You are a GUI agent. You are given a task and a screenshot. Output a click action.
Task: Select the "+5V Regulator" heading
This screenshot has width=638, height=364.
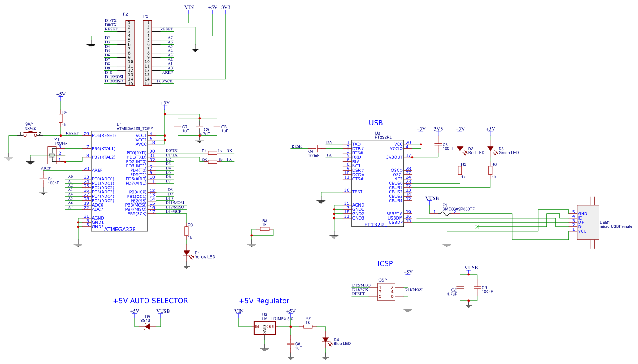point(264,301)
